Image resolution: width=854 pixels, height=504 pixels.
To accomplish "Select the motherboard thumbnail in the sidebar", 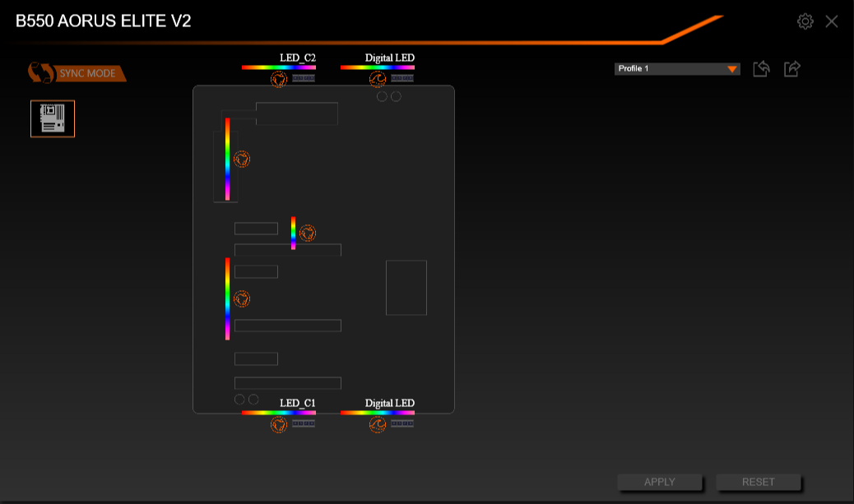I will click(53, 118).
